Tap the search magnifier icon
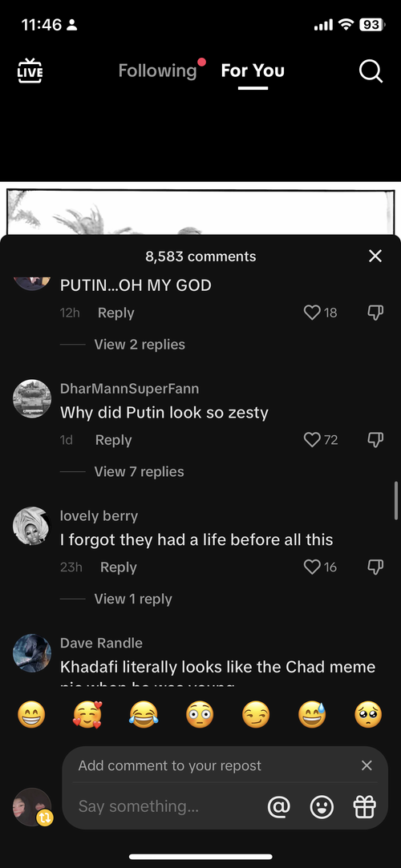Image resolution: width=401 pixels, height=868 pixels. click(371, 71)
